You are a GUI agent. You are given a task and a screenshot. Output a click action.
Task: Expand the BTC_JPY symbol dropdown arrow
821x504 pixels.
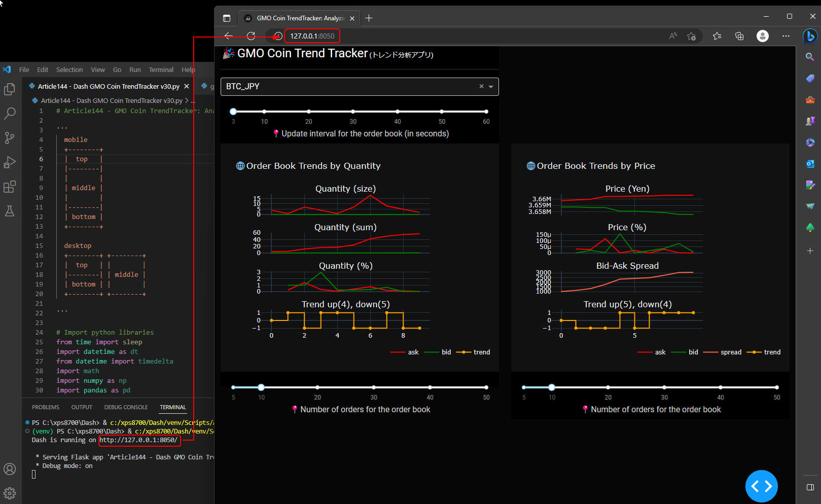(491, 87)
